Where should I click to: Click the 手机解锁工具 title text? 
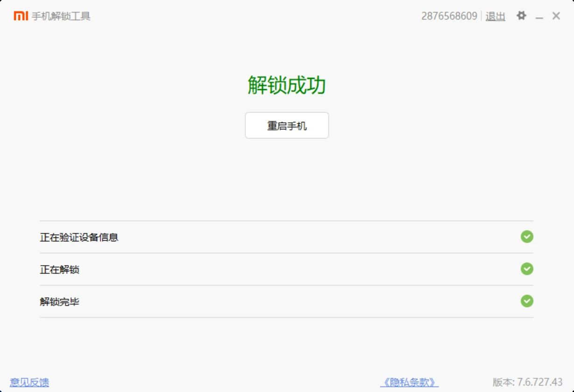60,15
